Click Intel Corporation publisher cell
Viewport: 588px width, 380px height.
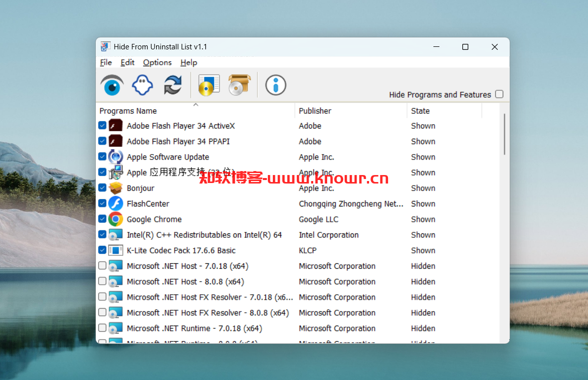[329, 235]
